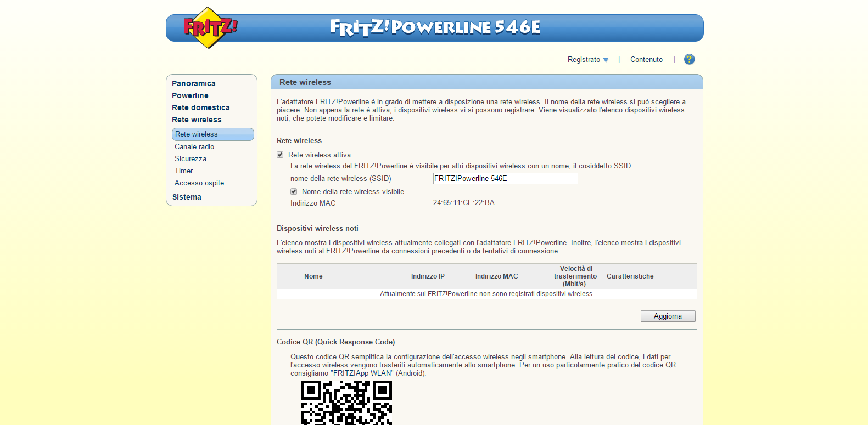The image size is (868, 425).
Task: Expand the Rete domestica section
Action: click(200, 107)
